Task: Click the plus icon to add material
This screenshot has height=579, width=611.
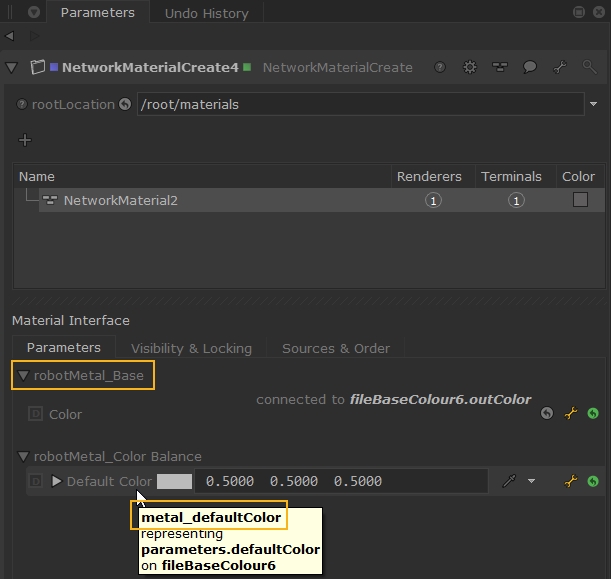Action: [x=25, y=140]
